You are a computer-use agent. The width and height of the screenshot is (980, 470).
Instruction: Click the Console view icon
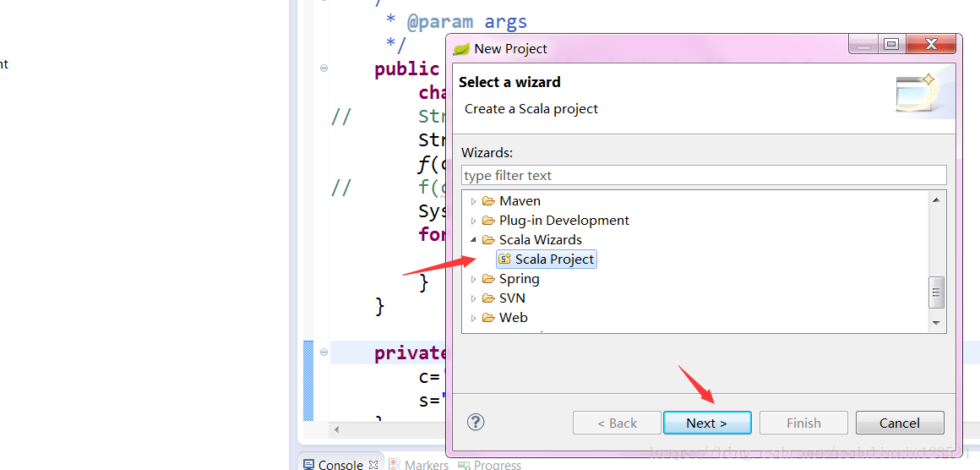(x=308, y=465)
